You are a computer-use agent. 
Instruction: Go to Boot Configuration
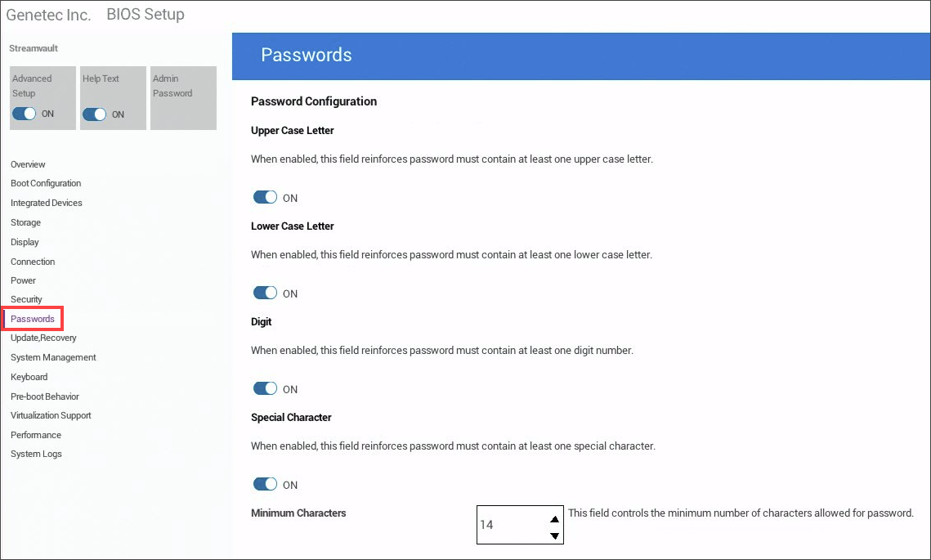click(46, 183)
